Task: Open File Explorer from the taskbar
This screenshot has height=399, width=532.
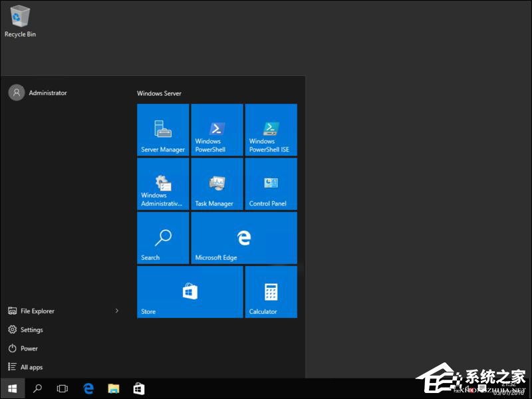Action: point(114,388)
